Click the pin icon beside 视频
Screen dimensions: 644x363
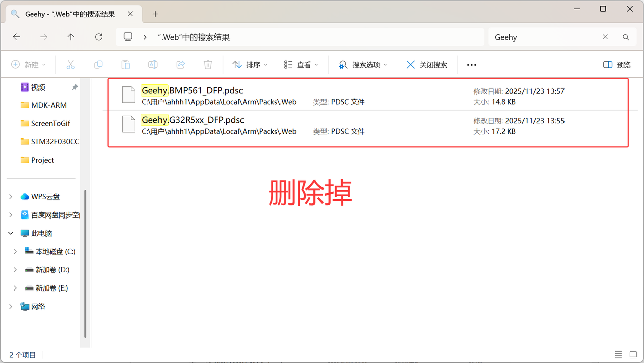75,87
